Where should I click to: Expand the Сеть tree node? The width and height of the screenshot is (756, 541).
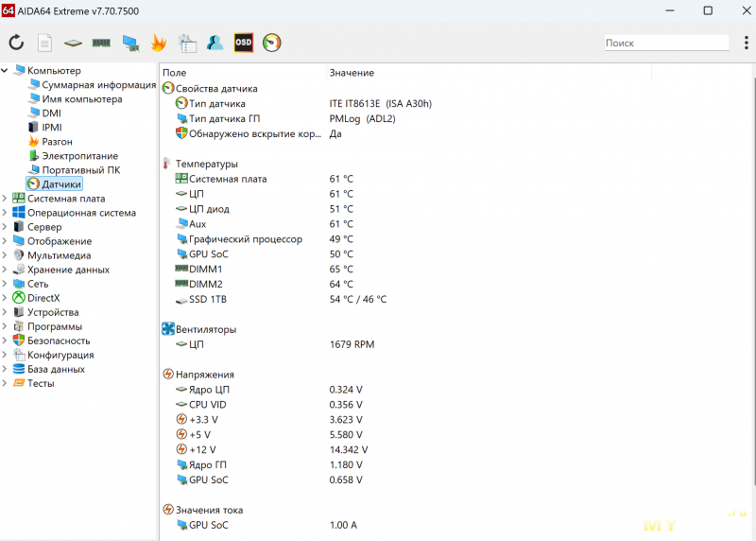pos(5,284)
